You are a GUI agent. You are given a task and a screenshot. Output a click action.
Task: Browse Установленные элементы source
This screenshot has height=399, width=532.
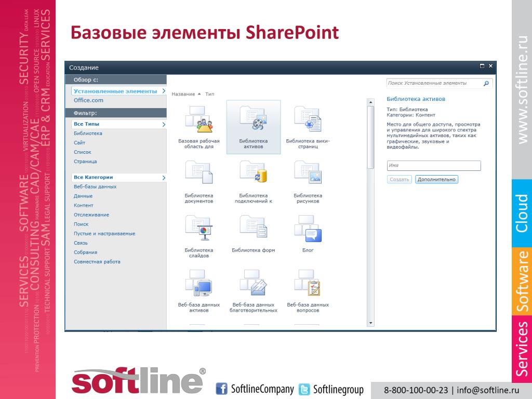(118, 91)
